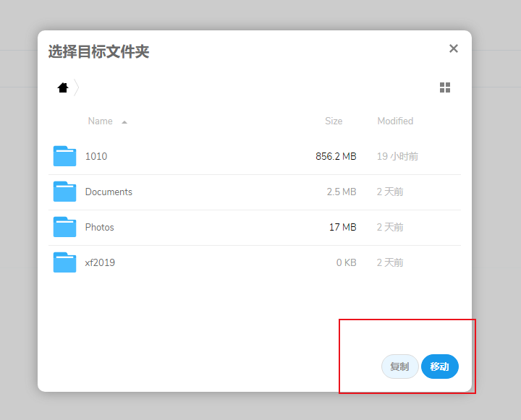The image size is (521, 420).
Task: Click the 1010 folder icon
Action: tap(65, 156)
